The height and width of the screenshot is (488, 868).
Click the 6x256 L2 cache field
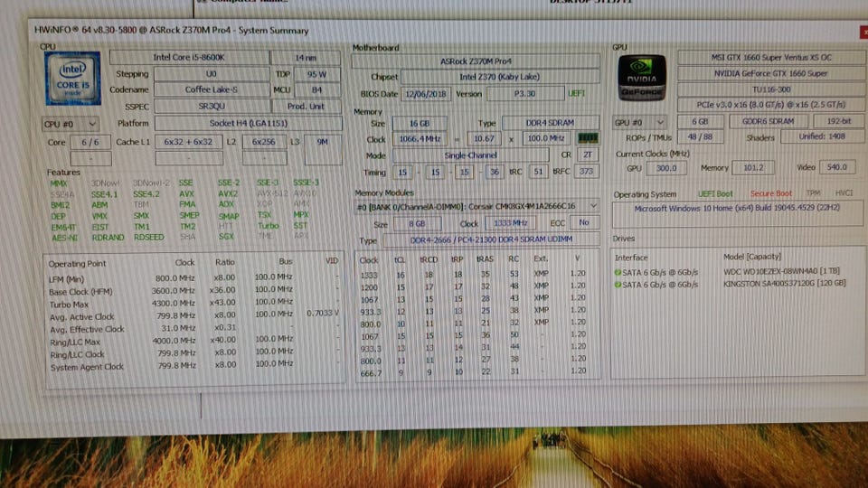[x=264, y=142]
